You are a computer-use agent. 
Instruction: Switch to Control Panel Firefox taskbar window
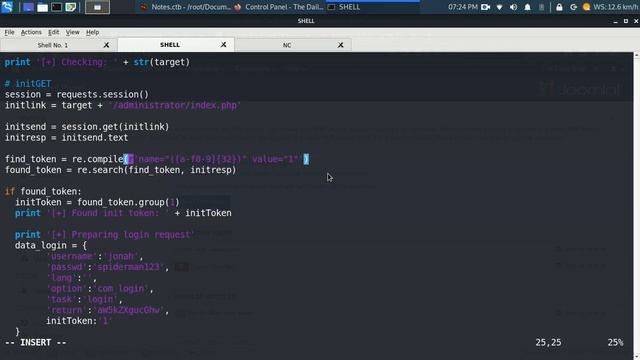280,7
